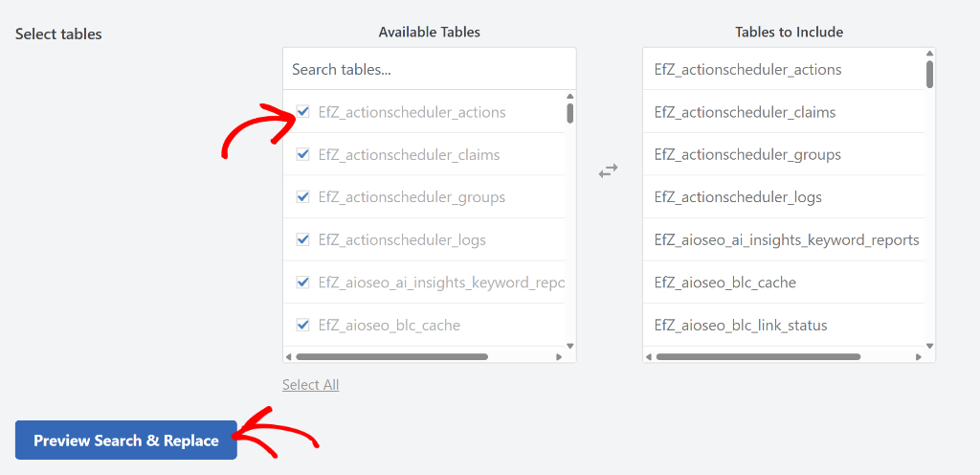980x475 pixels.
Task: Select EfZ_actionscheduler_logs in Tables to Include
Action: 738,197
